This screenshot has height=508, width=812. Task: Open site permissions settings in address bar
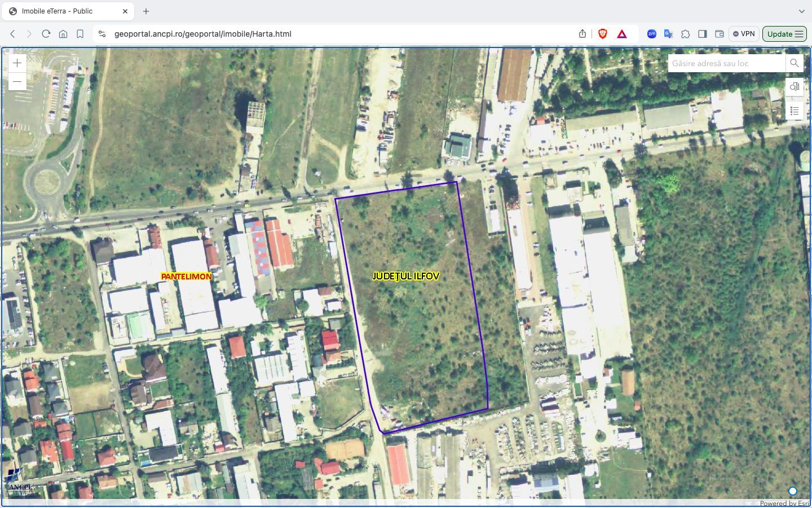102,34
